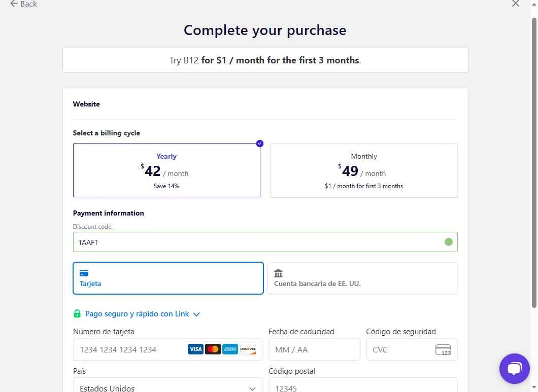Click the 'Select a billing cycle' label

(107, 133)
